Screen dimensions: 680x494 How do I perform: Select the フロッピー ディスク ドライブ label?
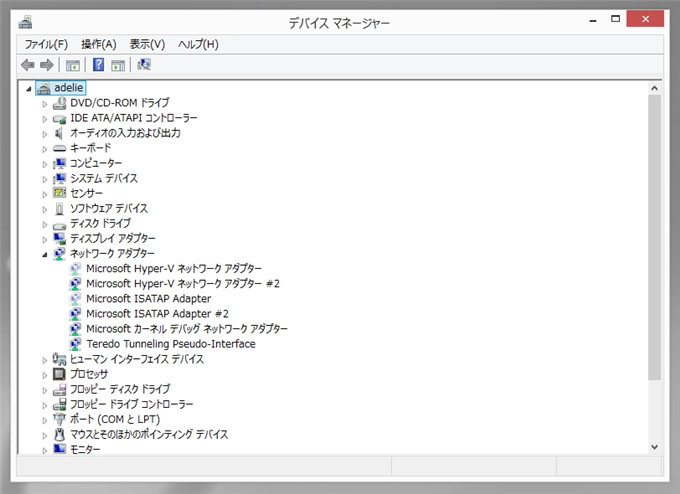tap(120, 389)
